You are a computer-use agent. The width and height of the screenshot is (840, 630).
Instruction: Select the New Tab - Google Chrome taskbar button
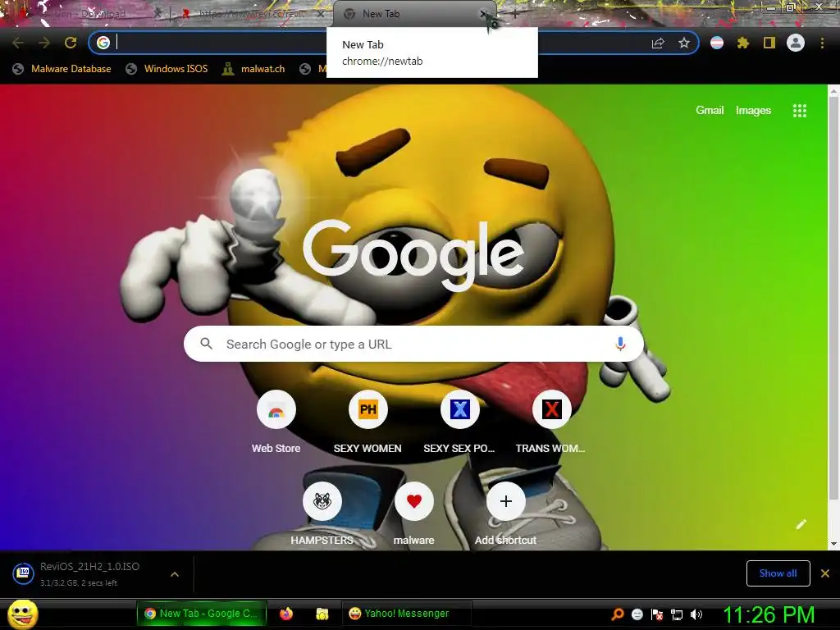(x=201, y=614)
